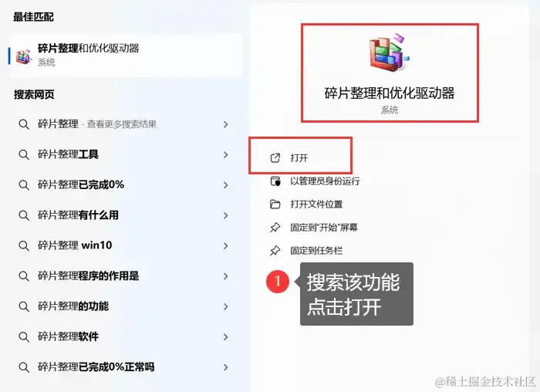The height and width of the screenshot is (392, 540).
Task: Expand the chevron for 碎片整理有什么用
Action: (225, 215)
